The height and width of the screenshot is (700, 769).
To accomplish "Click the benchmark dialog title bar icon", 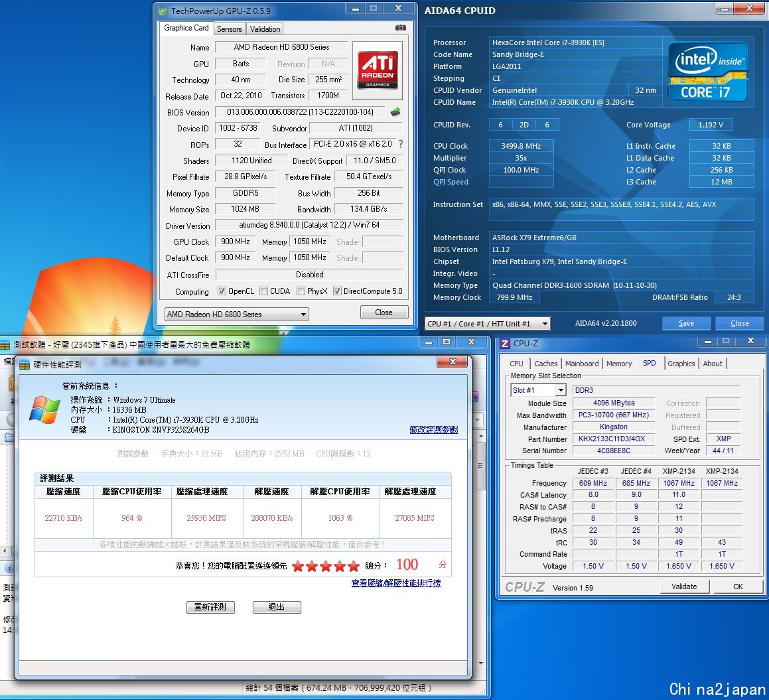I will point(25,364).
